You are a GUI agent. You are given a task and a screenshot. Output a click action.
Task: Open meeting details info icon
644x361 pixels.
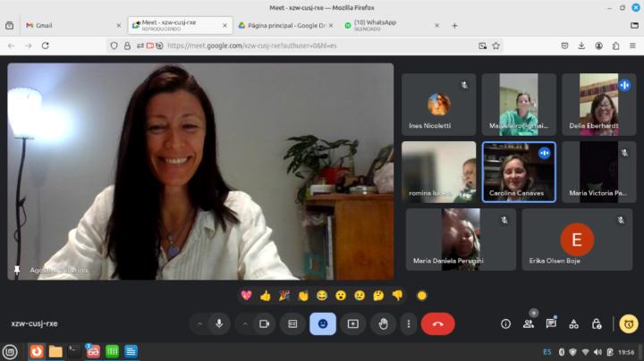(x=505, y=323)
